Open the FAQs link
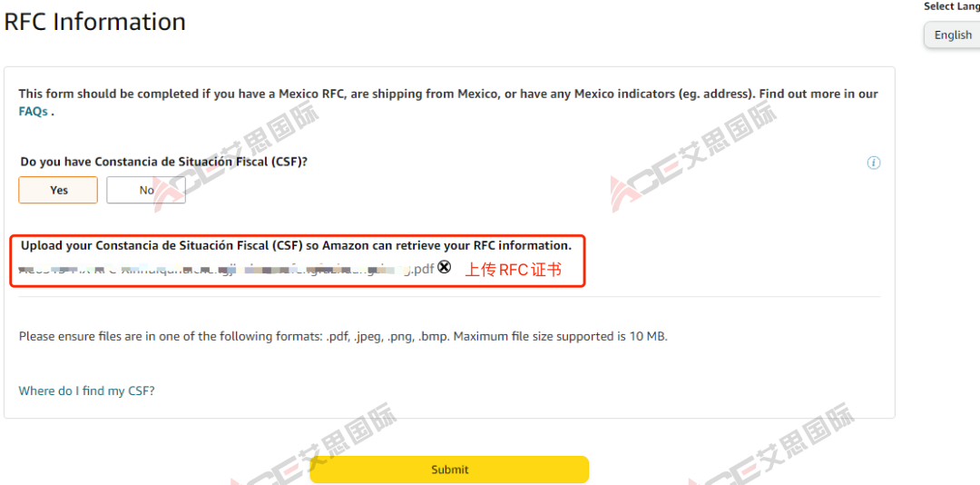The height and width of the screenshot is (485, 980). (34, 112)
